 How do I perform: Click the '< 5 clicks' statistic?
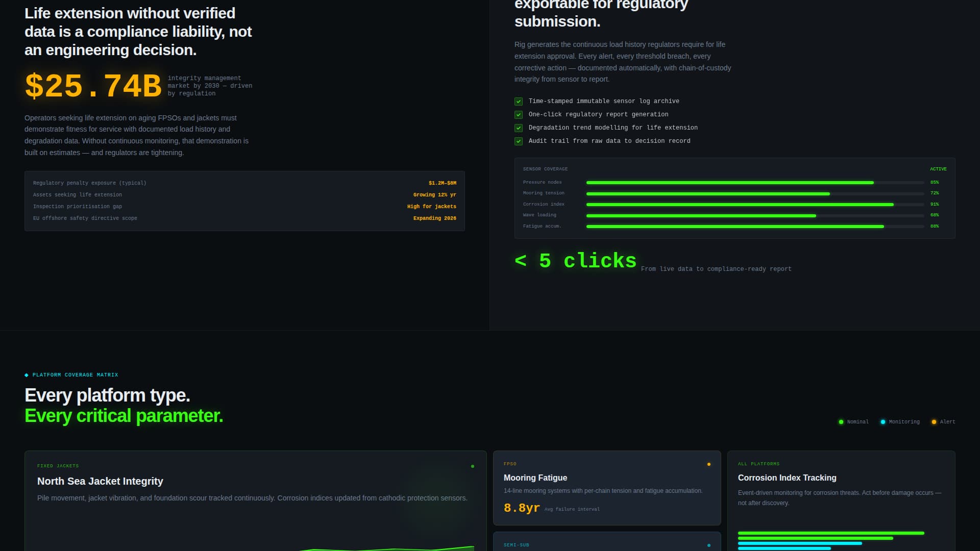tap(576, 261)
